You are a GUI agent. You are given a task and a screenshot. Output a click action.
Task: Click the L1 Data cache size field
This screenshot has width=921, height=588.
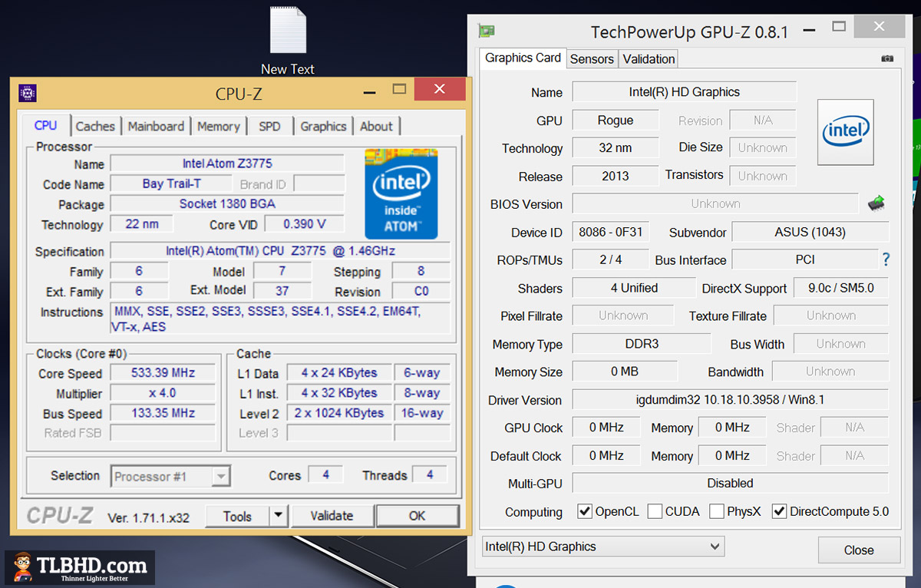339,373
